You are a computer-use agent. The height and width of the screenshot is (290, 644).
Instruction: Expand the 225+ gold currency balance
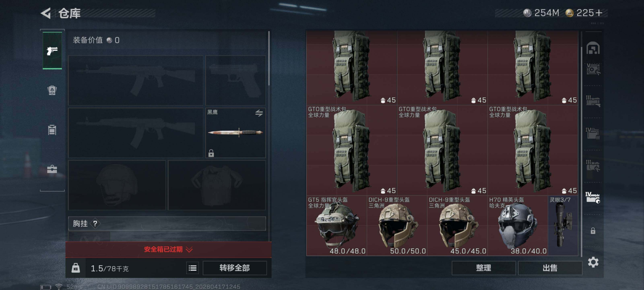pos(584,13)
